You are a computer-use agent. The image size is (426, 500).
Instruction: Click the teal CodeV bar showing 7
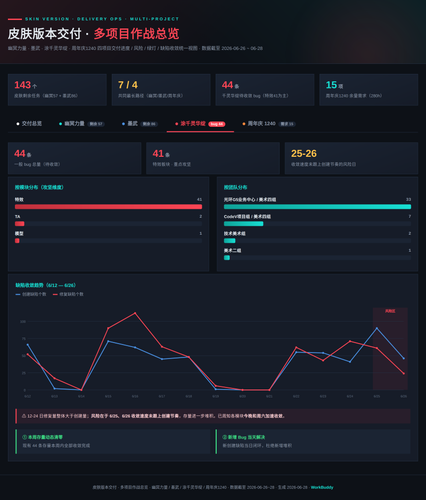click(x=243, y=224)
